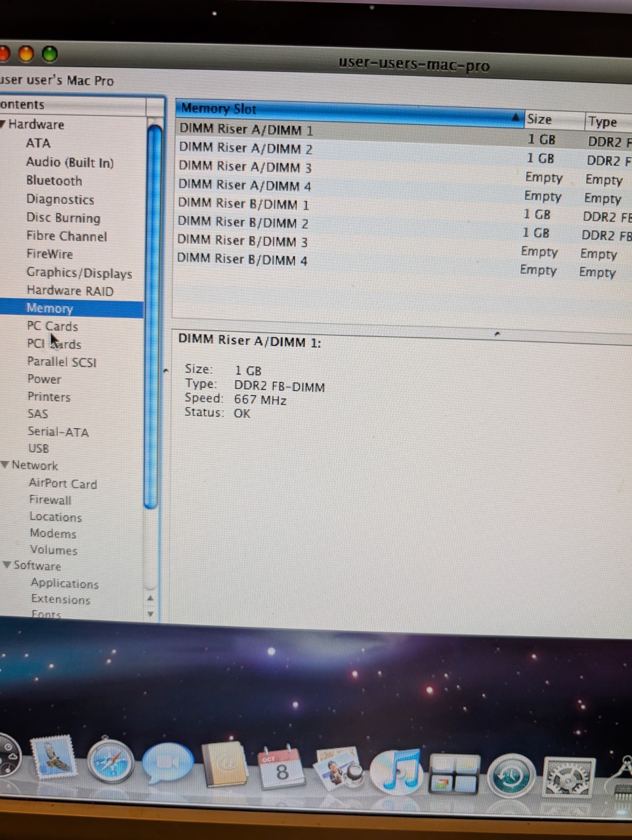Viewport: 632px width, 840px height.
Task: Select Extensions under Software
Action: point(60,599)
